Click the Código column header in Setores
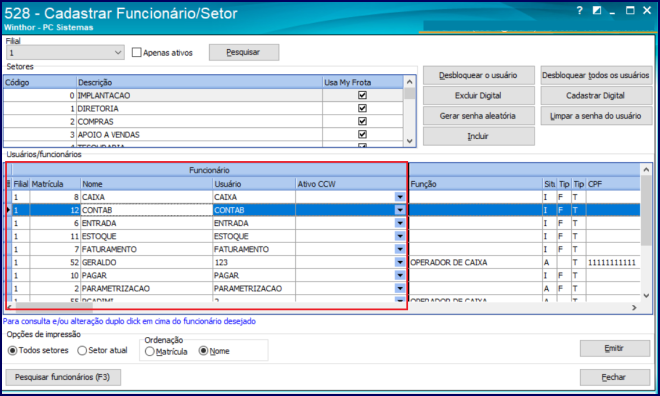This screenshot has height=396, width=660. (x=40, y=82)
